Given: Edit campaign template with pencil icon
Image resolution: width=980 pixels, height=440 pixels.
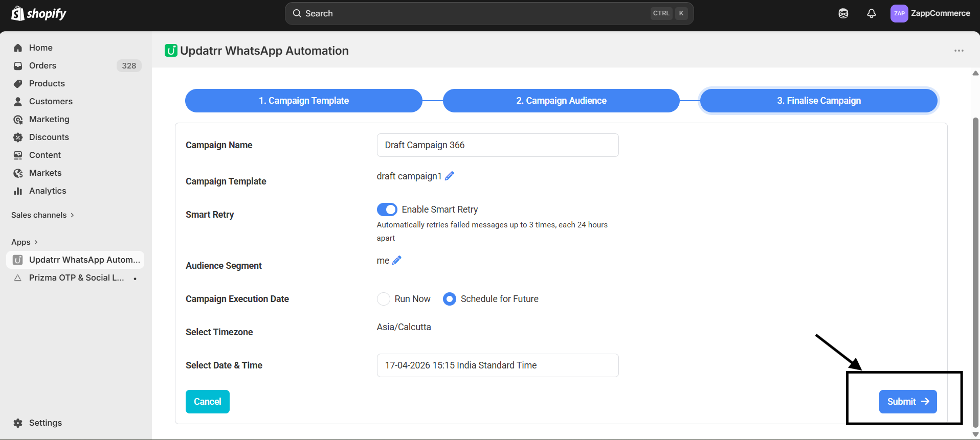Looking at the screenshot, I should (449, 176).
